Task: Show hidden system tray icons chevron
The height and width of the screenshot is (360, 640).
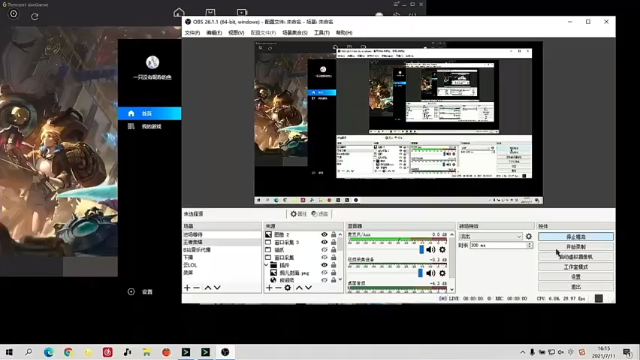Action: pos(522,352)
